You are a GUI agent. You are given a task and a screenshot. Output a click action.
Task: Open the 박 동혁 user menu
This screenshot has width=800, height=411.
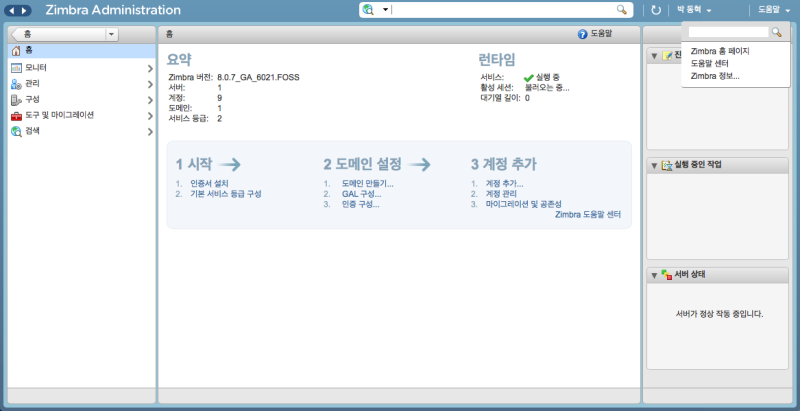694,10
